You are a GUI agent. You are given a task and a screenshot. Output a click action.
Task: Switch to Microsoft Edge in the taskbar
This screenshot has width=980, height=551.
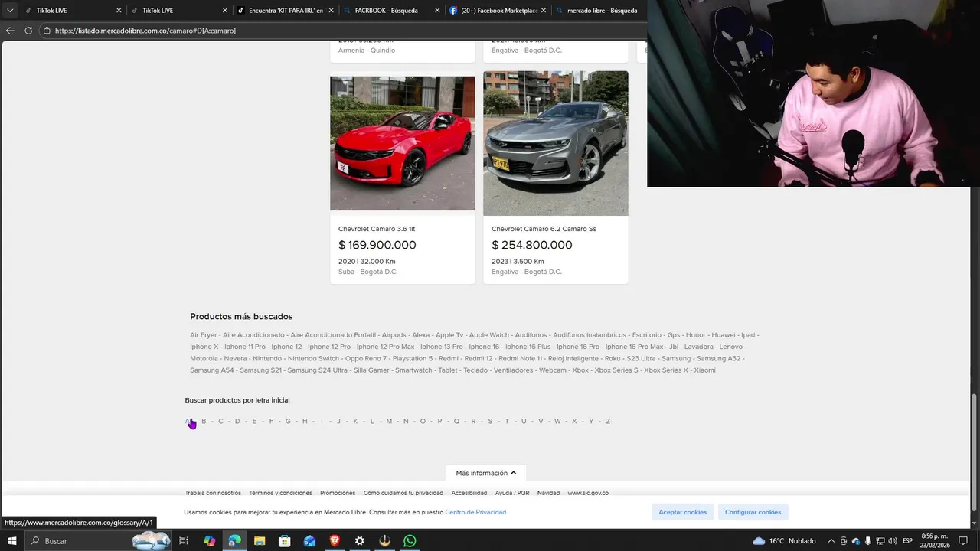pyautogui.click(x=234, y=541)
